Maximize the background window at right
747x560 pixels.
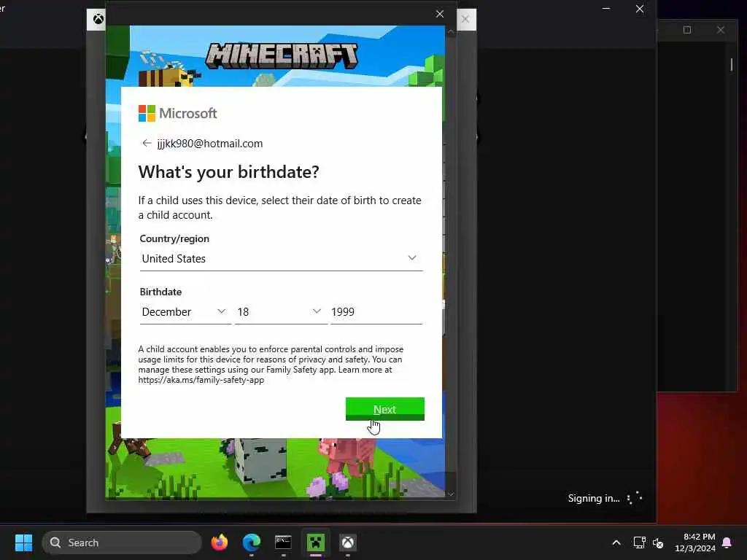(x=687, y=30)
